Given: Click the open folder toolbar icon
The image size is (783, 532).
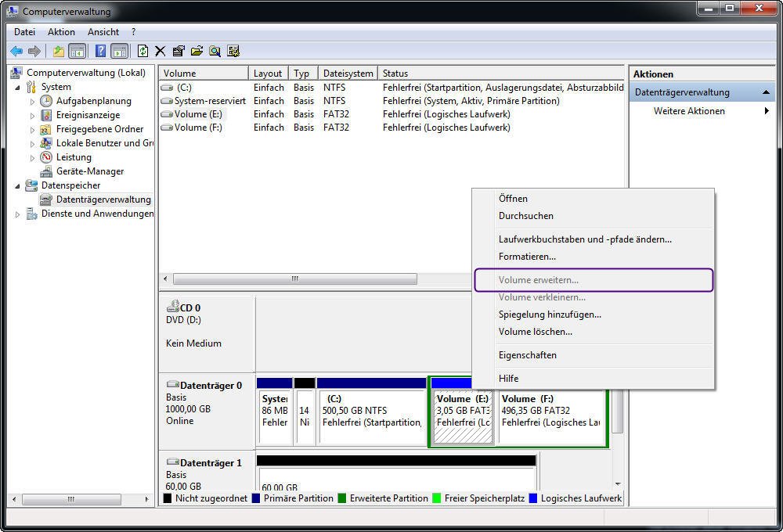Looking at the screenshot, I should [x=197, y=51].
